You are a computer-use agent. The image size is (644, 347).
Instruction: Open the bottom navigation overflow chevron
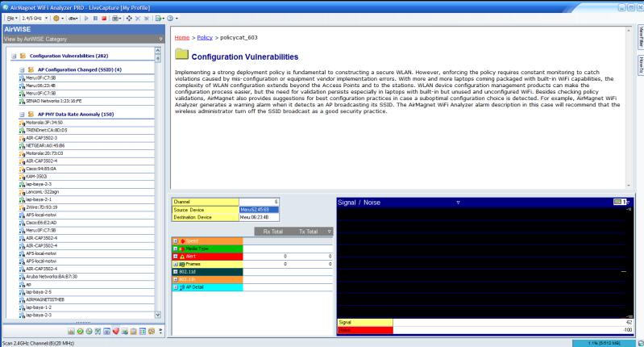[x=160, y=332]
